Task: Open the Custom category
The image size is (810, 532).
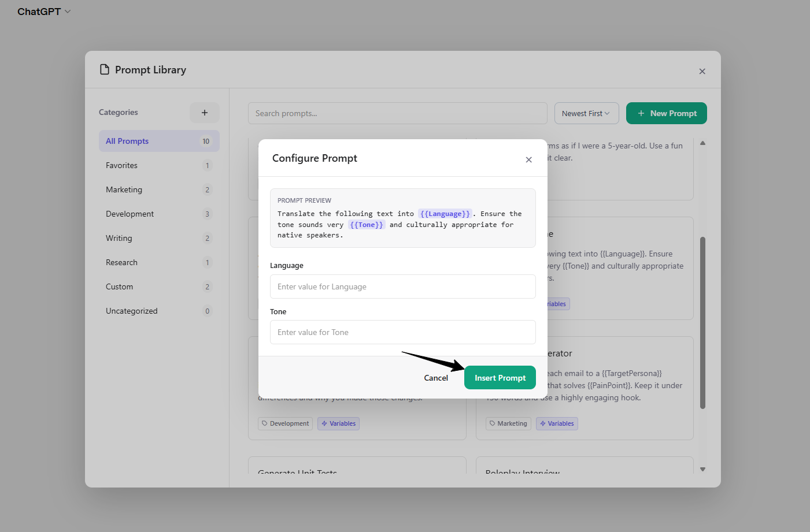Action: 159,287
